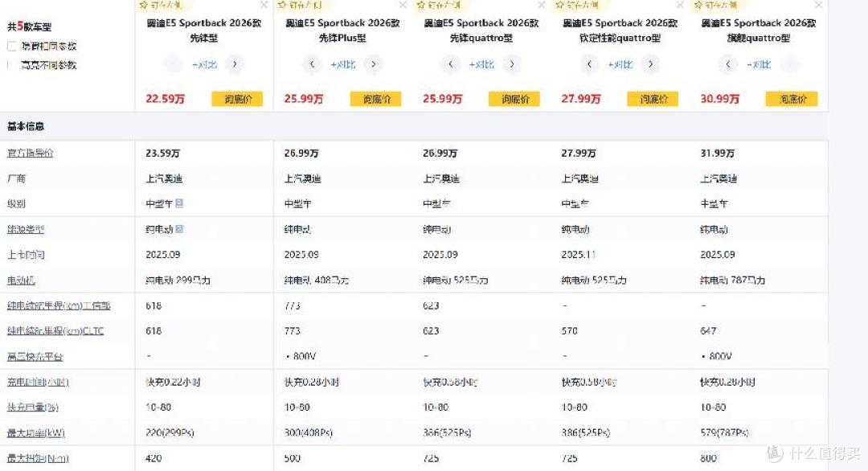Add 旗舰quattro型 to comparison via +对比

click(x=759, y=65)
